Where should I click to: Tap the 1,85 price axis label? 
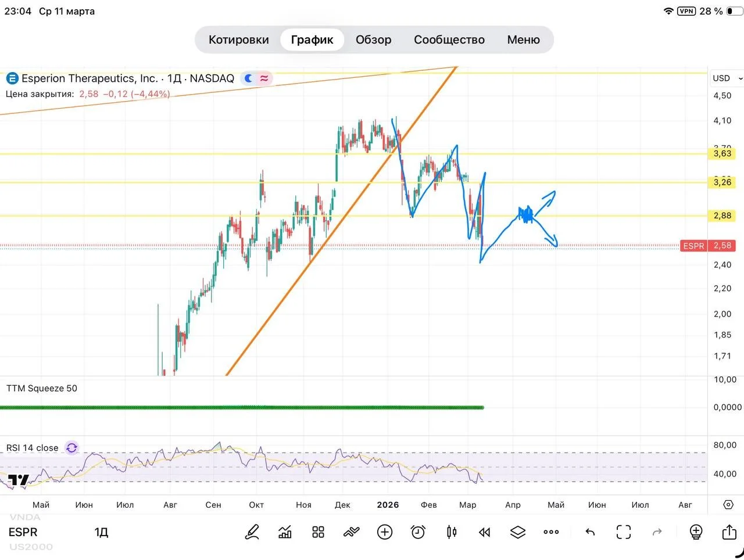(722, 335)
